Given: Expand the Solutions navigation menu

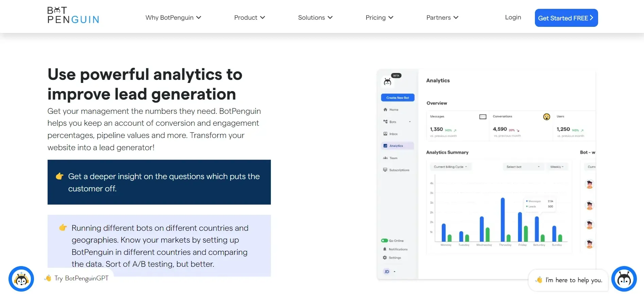Looking at the screenshot, I should 315,18.
